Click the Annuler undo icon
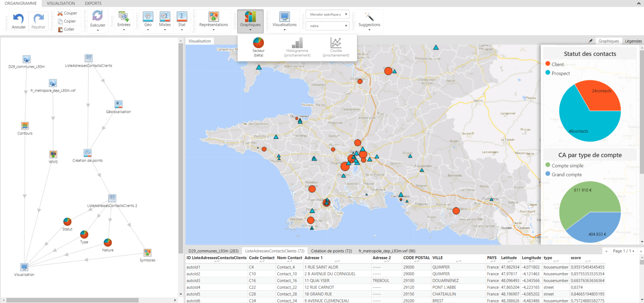Screen dimensions: 644x303 pos(19,18)
